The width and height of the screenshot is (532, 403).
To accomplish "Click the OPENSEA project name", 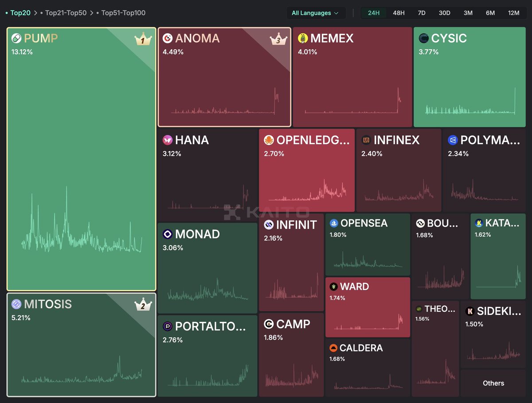I will (x=364, y=223).
